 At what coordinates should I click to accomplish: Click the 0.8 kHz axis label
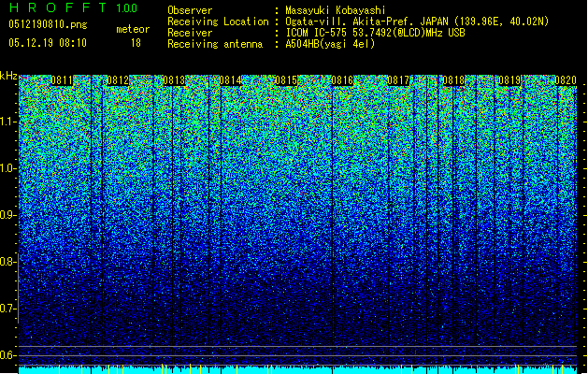[x=7, y=262]
